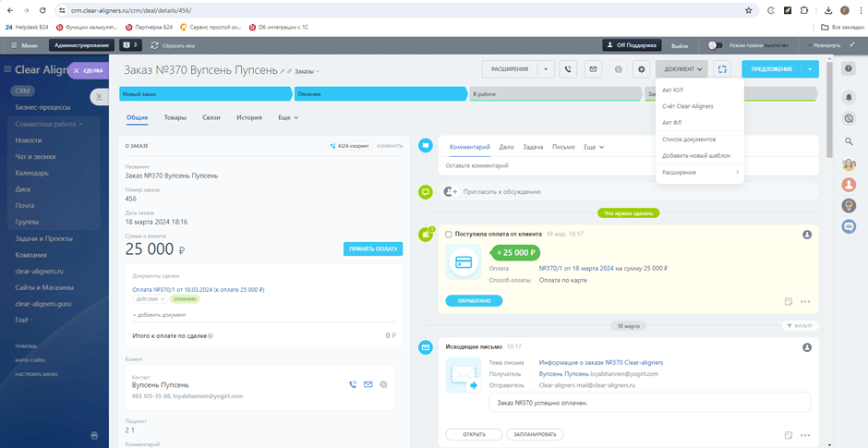Click the contact's phone icon in Клиент card
Screen dimensions: 868x448
[352, 385]
